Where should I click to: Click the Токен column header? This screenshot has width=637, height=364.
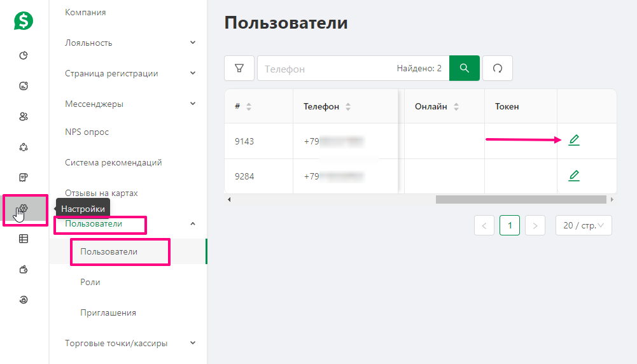point(507,106)
